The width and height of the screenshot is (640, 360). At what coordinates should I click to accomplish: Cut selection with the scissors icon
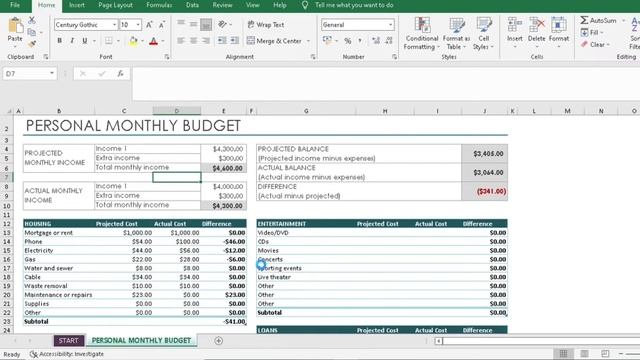click(x=32, y=20)
